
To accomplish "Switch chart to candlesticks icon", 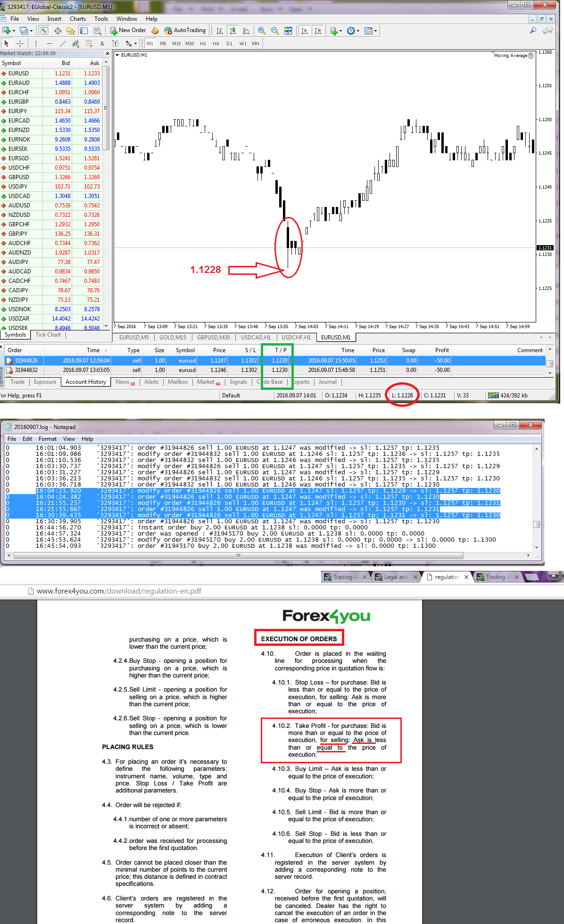I will pos(233,31).
